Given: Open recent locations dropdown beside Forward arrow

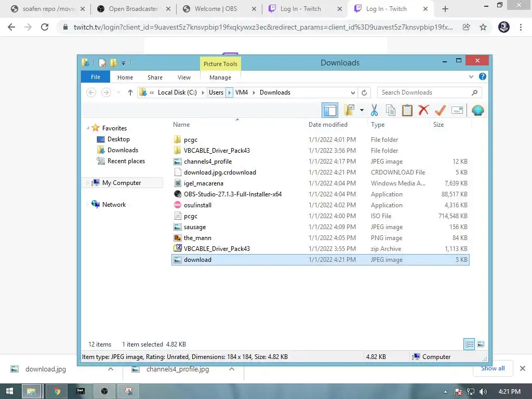Looking at the screenshot, I should [118, 92].
